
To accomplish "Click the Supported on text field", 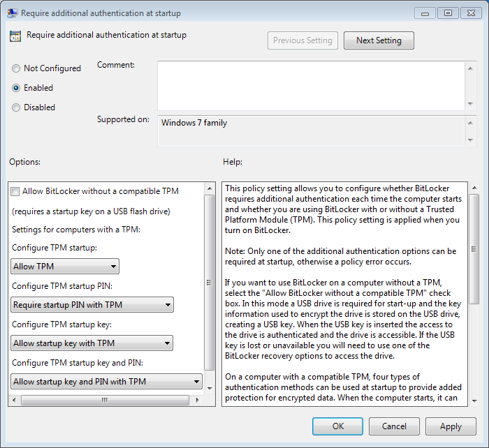I will 311,131.
